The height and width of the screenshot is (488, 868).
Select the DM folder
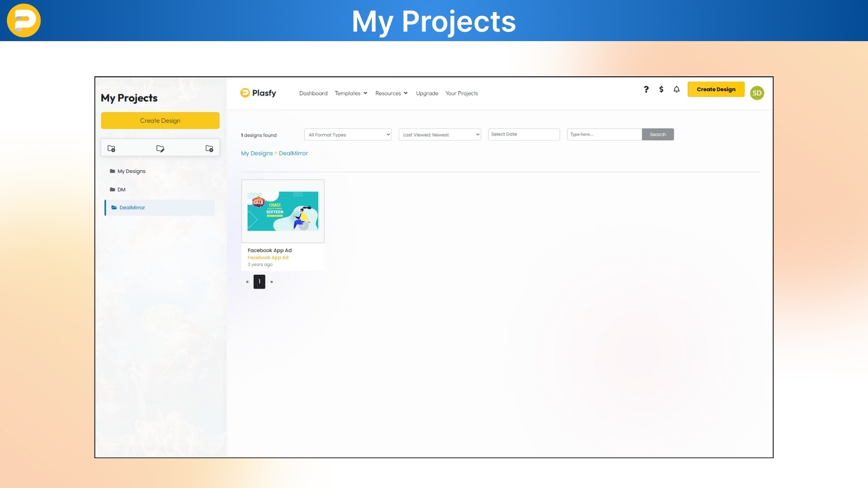point(121,189)
